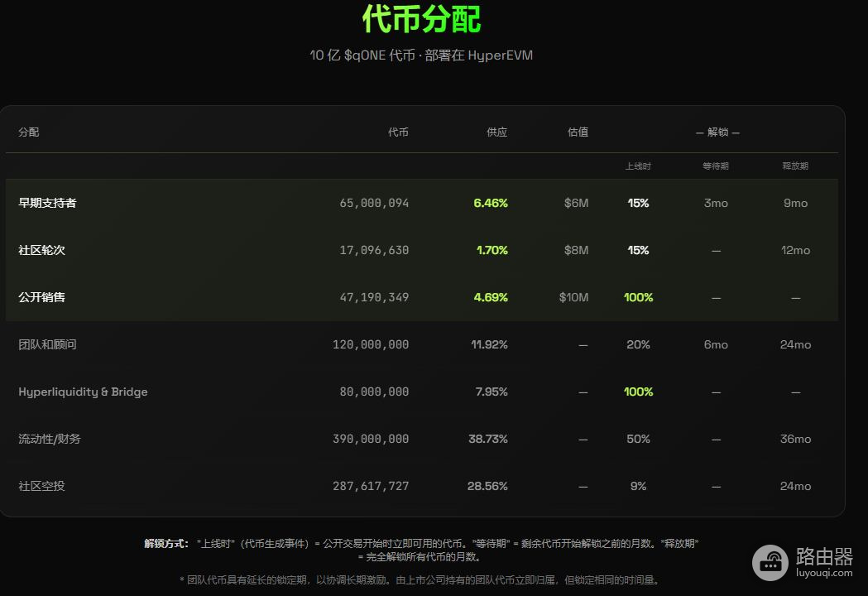
Task: Click 24mo release for 社区空投
Action: pyautogui.click(x=795, y=486)
